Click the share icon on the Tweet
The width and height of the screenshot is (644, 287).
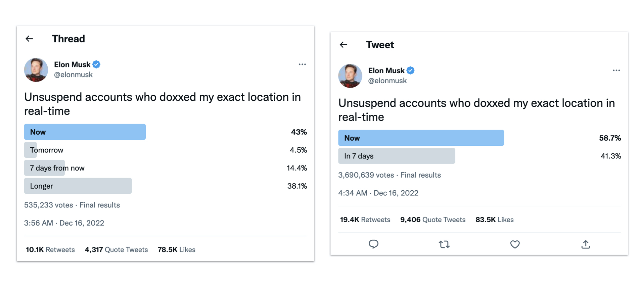(586, 245)
